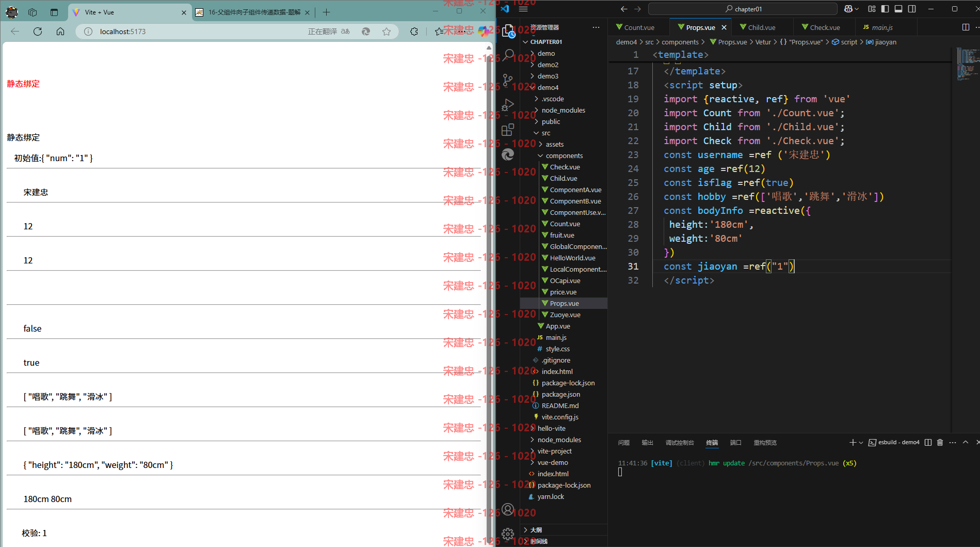Click the components breadcrumb segment
This screenshot has height=547, width=980.
pos(680,42)
